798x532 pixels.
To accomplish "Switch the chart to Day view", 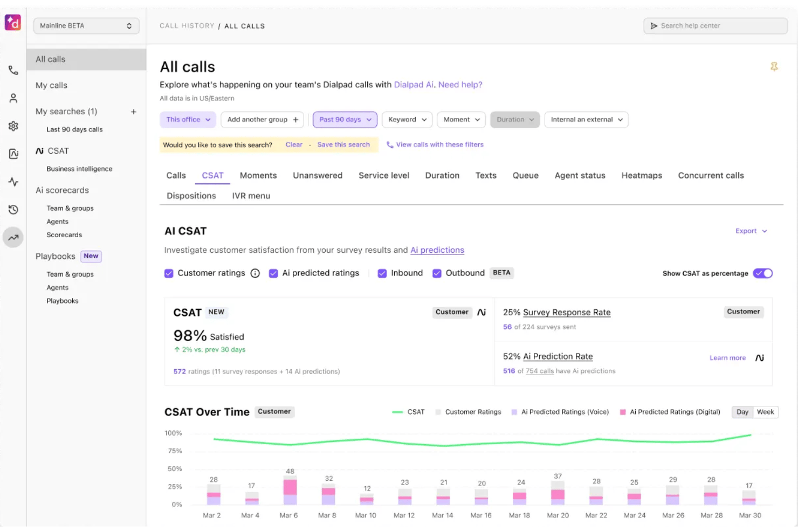I will [742, 412].
